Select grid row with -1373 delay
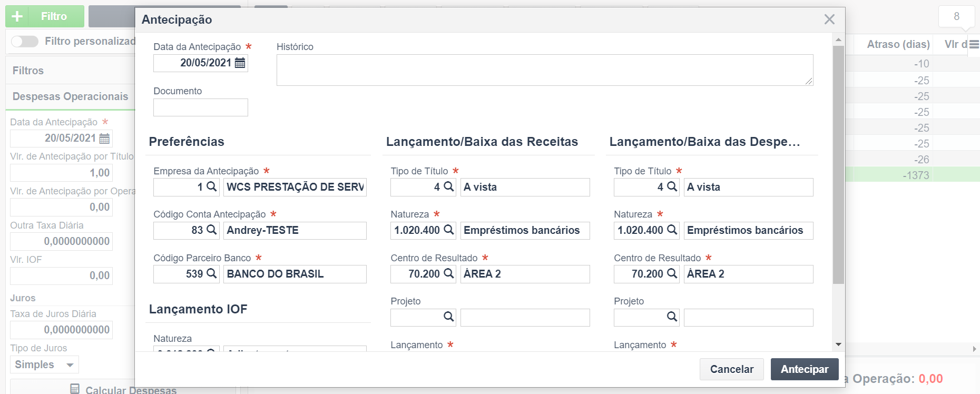Viewport: 980px width, 394px height. tap(913, 175)
